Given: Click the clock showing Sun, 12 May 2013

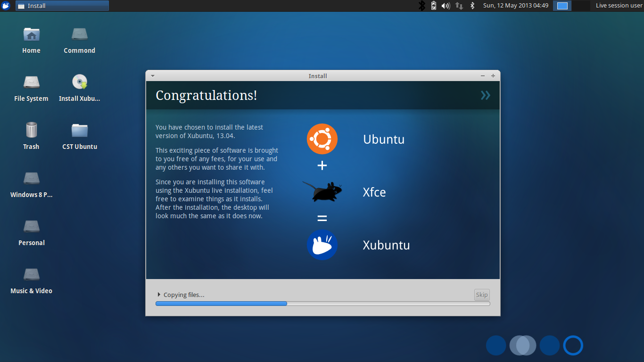Looking at the screenshot, I should point(516,6).
